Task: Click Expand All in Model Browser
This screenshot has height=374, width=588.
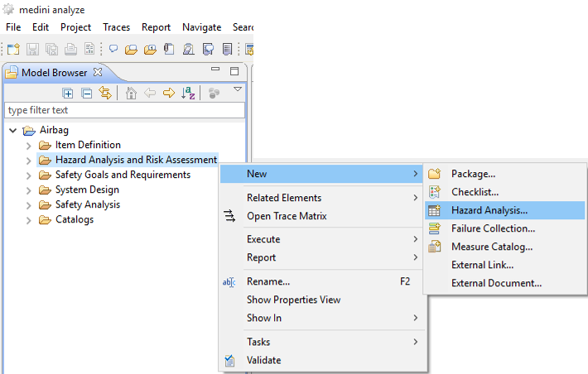Action: (x=68, y=93)
